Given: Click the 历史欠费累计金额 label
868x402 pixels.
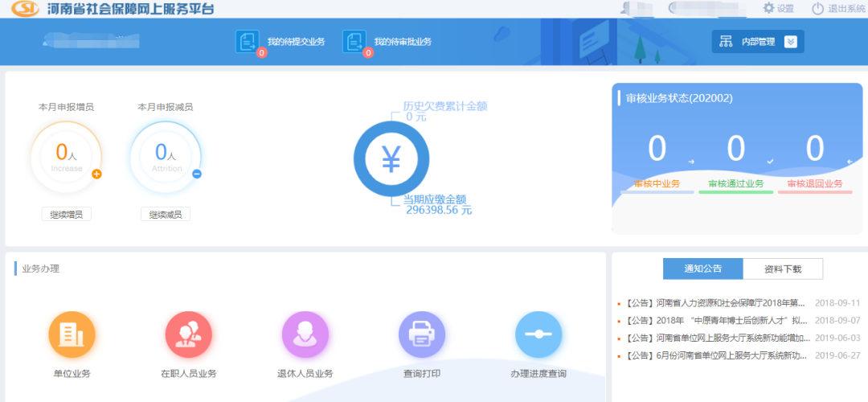Looking at the screenshot, I should tap(445, 106).
